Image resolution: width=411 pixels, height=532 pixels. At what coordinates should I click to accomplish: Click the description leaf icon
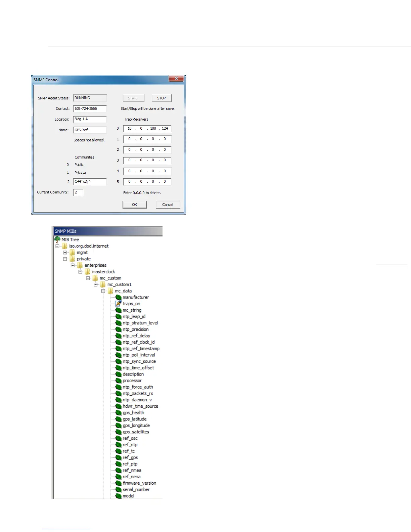click(x=118, y=374)
